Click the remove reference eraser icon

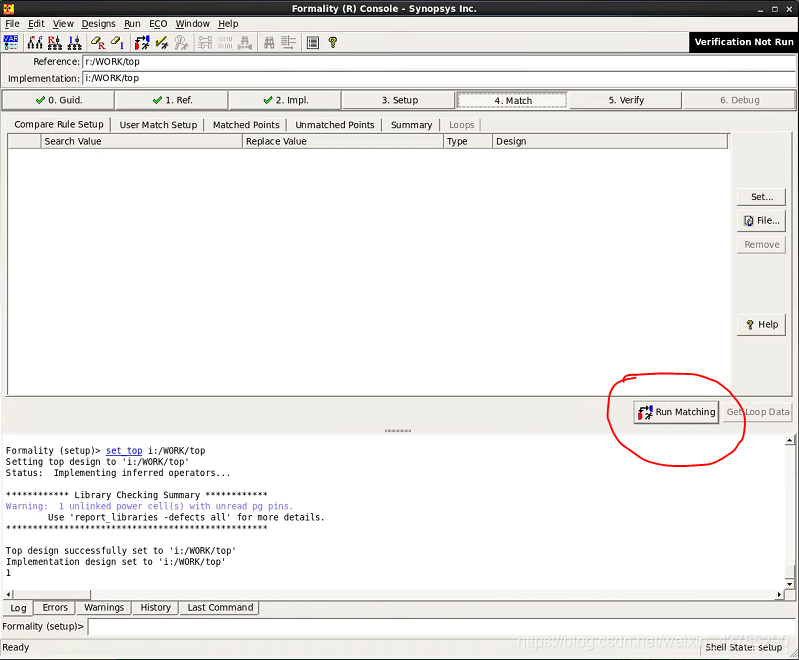pos(98,42)
